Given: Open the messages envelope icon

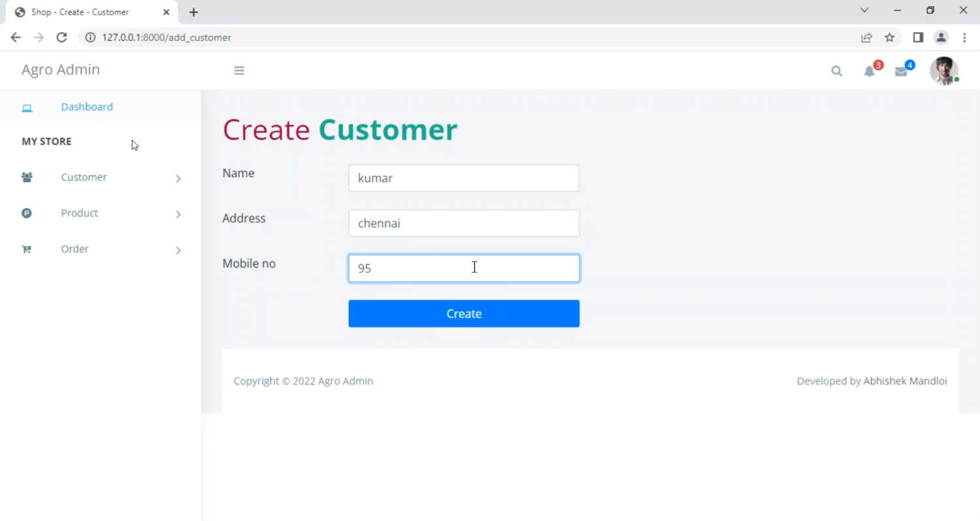Looking at the screenshot, I should [901, 72].
